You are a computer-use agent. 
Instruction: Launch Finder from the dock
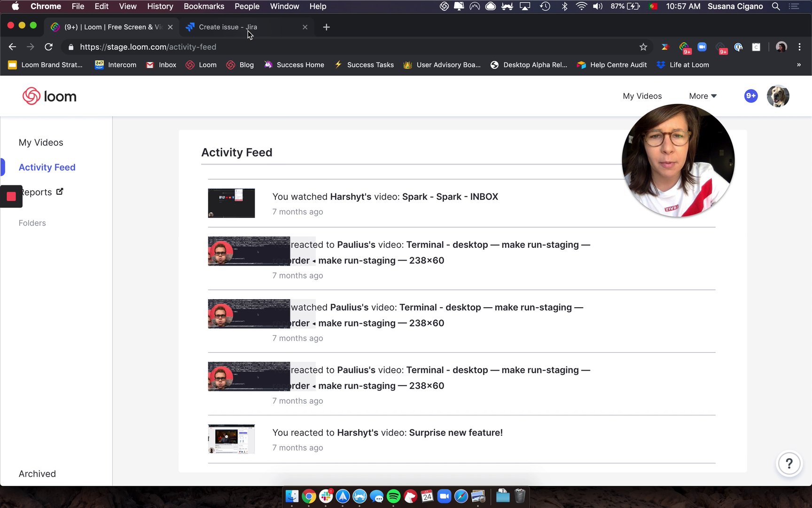point(292,496)
